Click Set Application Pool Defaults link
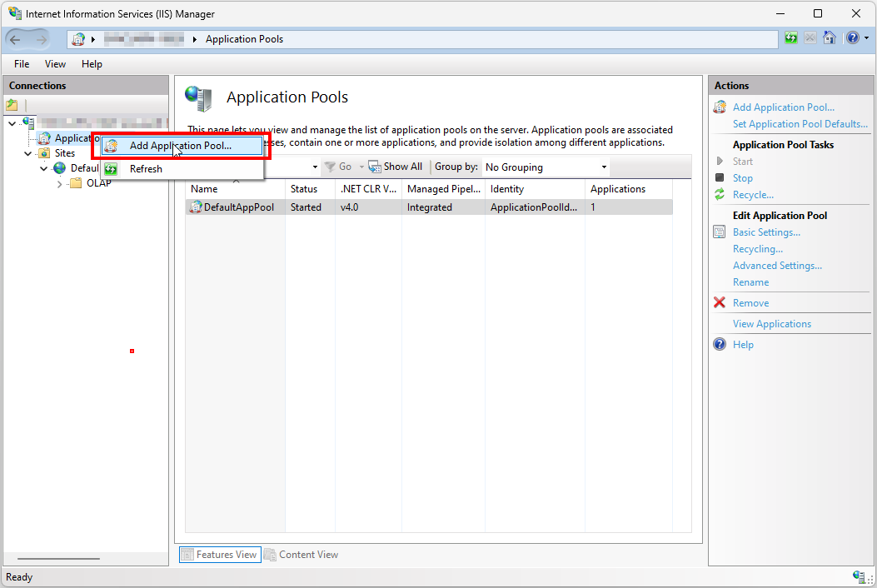Image resolution: width=877 pixels, height=588 pixels. point(800,124)
